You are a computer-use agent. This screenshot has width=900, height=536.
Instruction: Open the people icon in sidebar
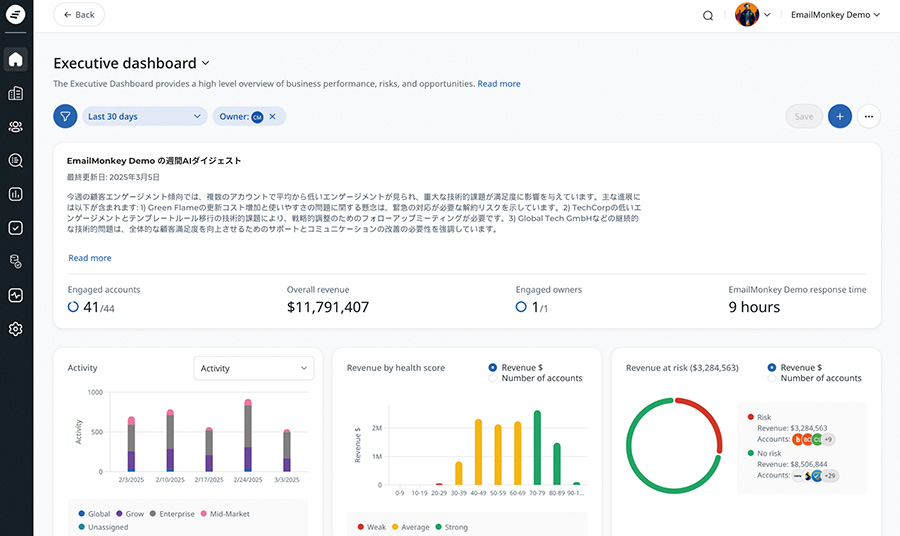[15, 127]
